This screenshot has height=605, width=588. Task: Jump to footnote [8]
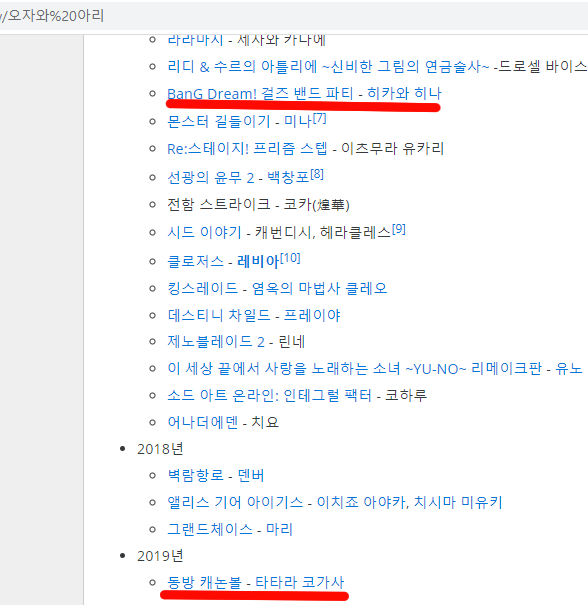click(317, 174)
